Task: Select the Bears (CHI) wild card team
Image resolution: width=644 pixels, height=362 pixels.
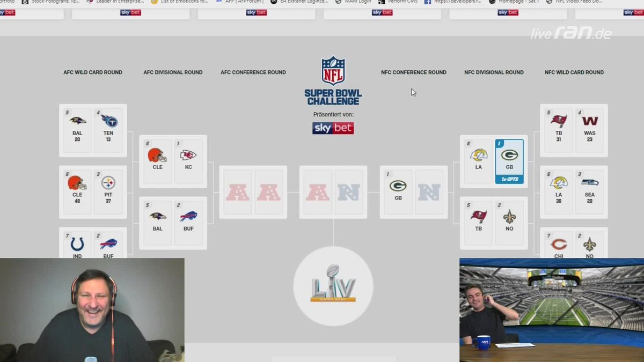Action: (x=559, y=245)
